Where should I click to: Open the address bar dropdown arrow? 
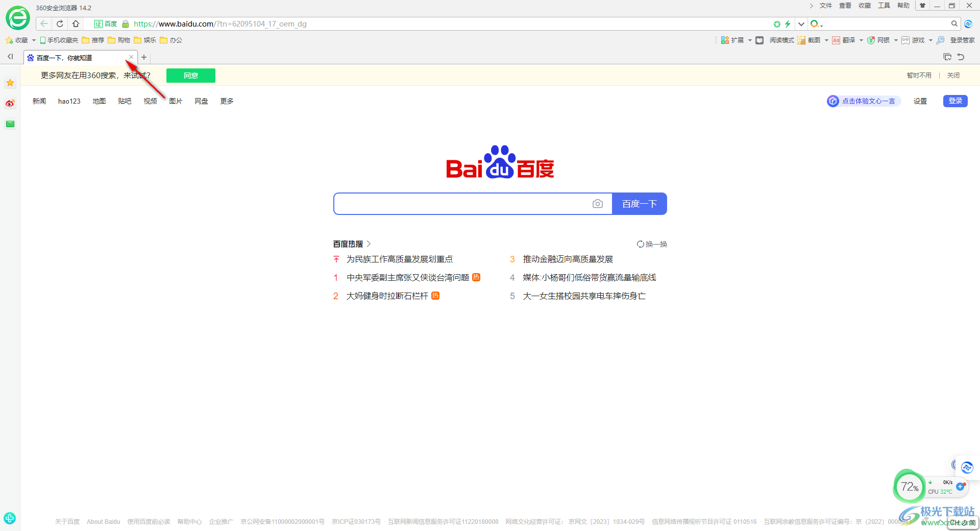[x=801, y=24]
